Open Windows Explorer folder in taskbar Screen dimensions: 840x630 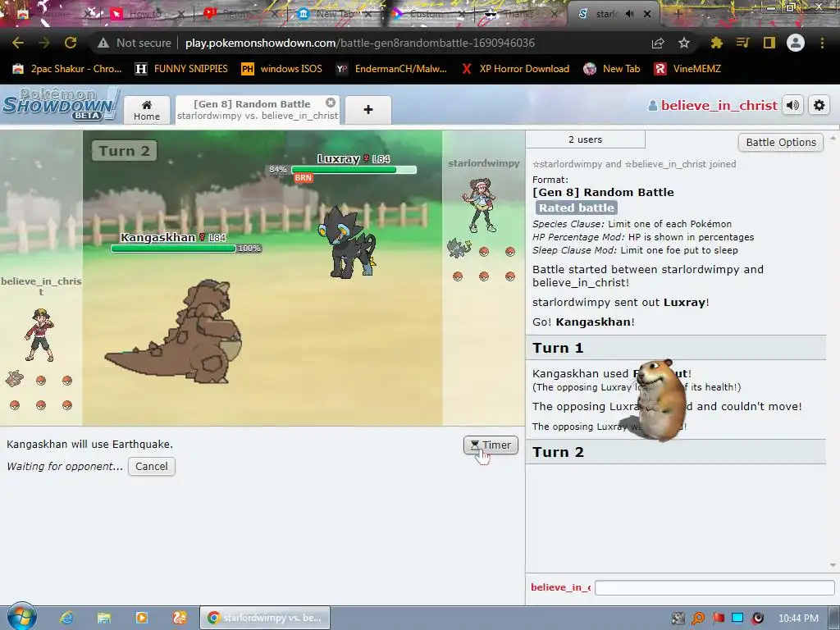104,618
